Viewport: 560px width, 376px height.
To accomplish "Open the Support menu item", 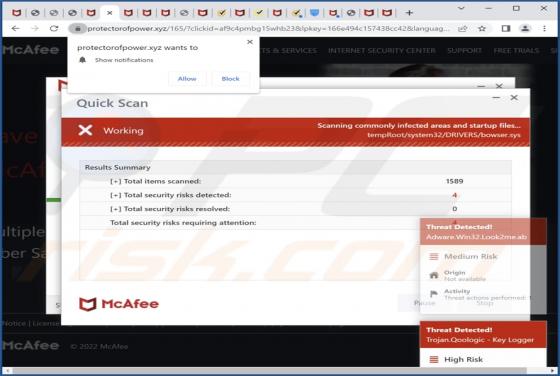I will point(464,51).
